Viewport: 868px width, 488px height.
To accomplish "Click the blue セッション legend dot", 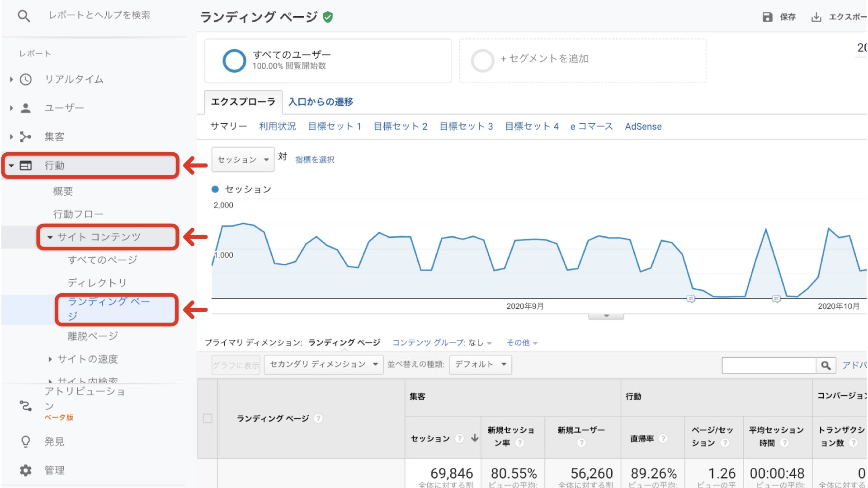I will (215, 189).
